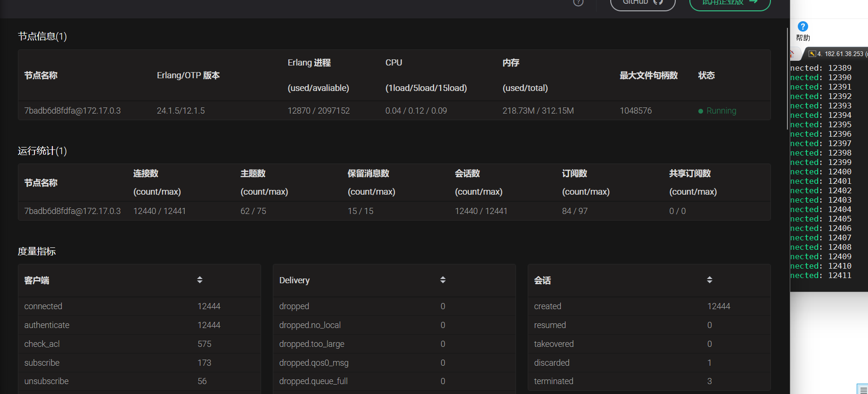Select the check_acl metric row
Screen dimensions: 868x394
tap(139, 344)
